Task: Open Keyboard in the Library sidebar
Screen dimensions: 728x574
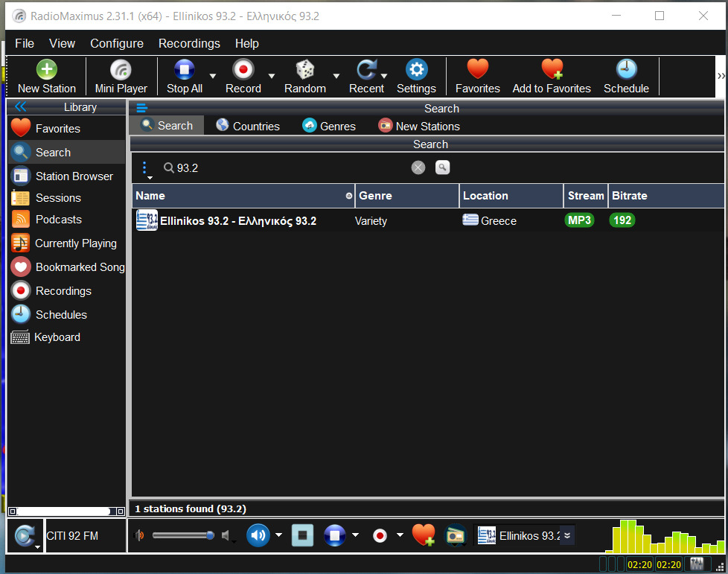Action: [x=66, y=337]
